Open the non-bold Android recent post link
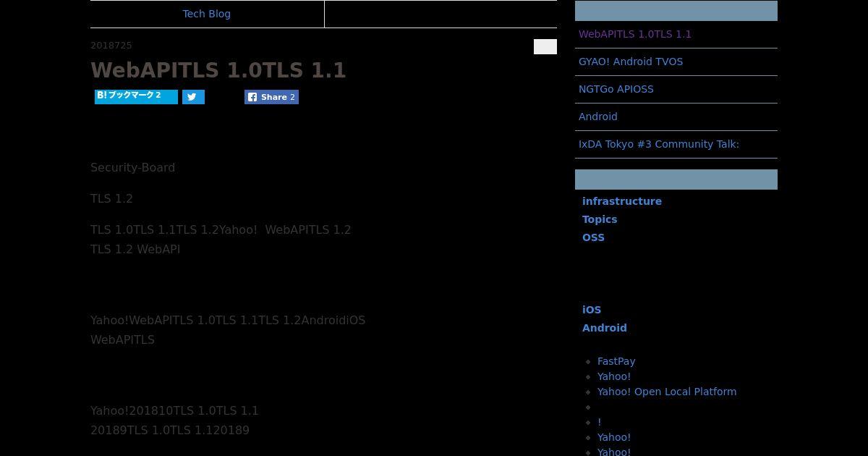 (x=598, y=117)
